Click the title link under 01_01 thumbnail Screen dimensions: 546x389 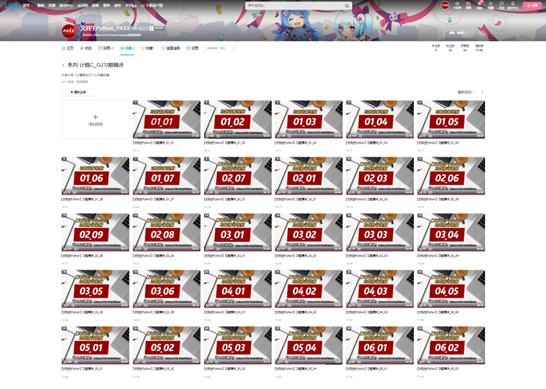click(x=153, y=143)
